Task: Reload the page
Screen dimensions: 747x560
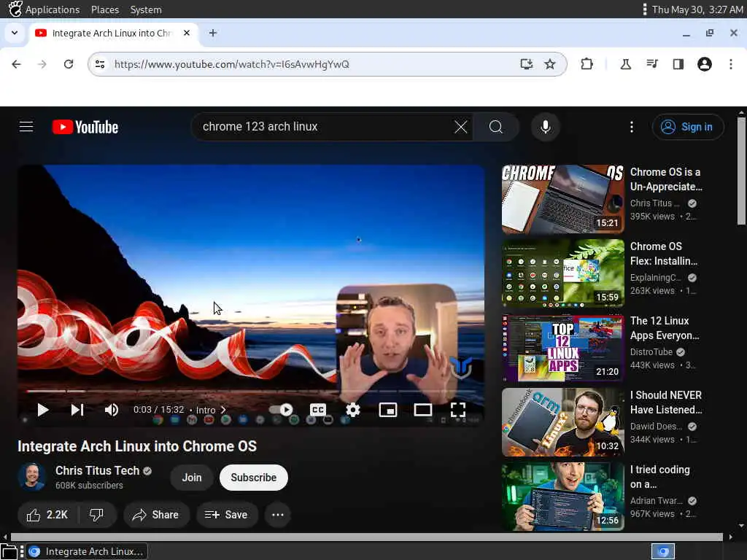Action: click(69, 64)
